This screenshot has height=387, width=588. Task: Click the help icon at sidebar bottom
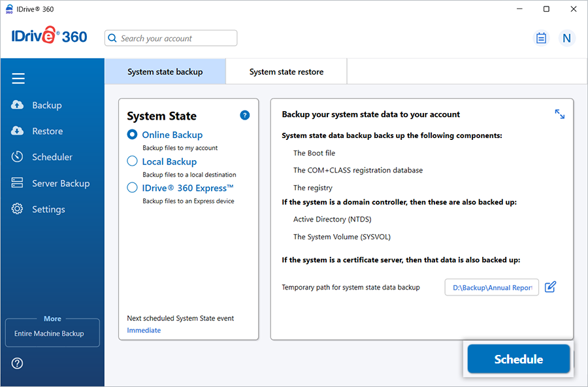coord(18,363)
